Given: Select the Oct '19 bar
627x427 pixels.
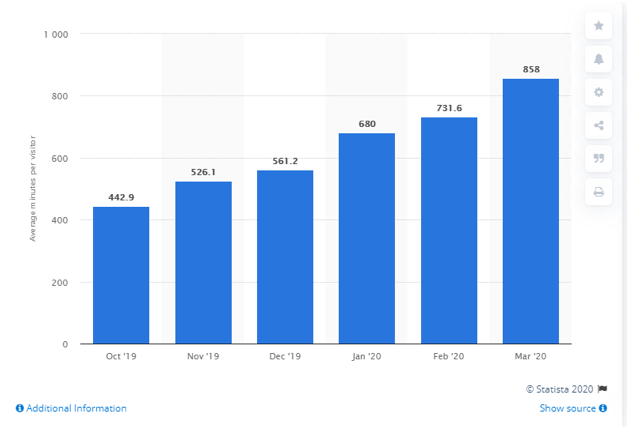Looking at the screenshot, I should [121, 275].
